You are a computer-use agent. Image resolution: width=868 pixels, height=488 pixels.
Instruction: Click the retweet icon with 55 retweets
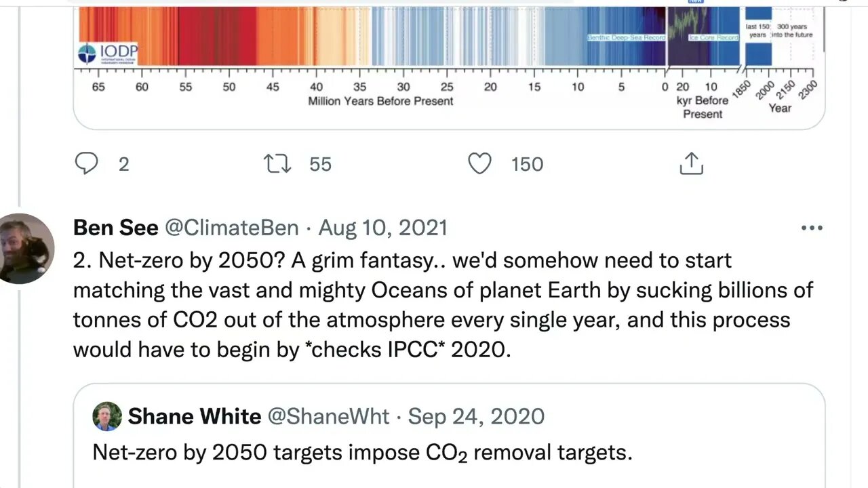point(277,164)
